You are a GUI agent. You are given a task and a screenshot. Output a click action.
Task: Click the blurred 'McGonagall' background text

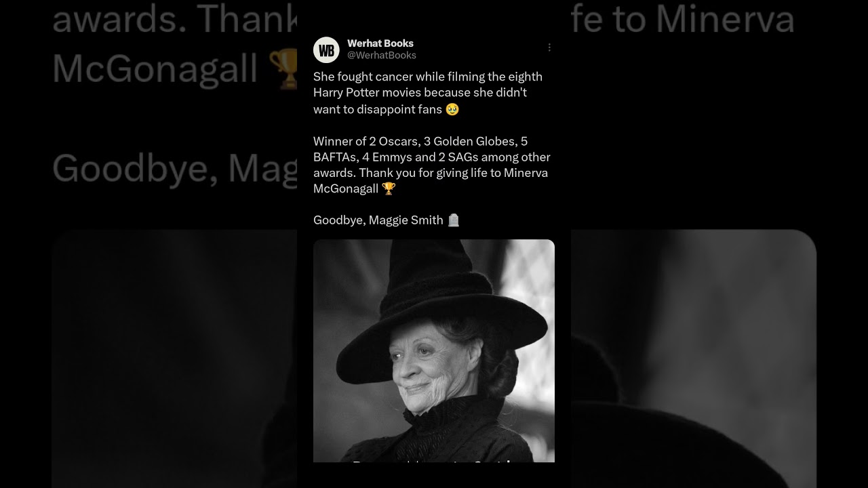point(155,68)
